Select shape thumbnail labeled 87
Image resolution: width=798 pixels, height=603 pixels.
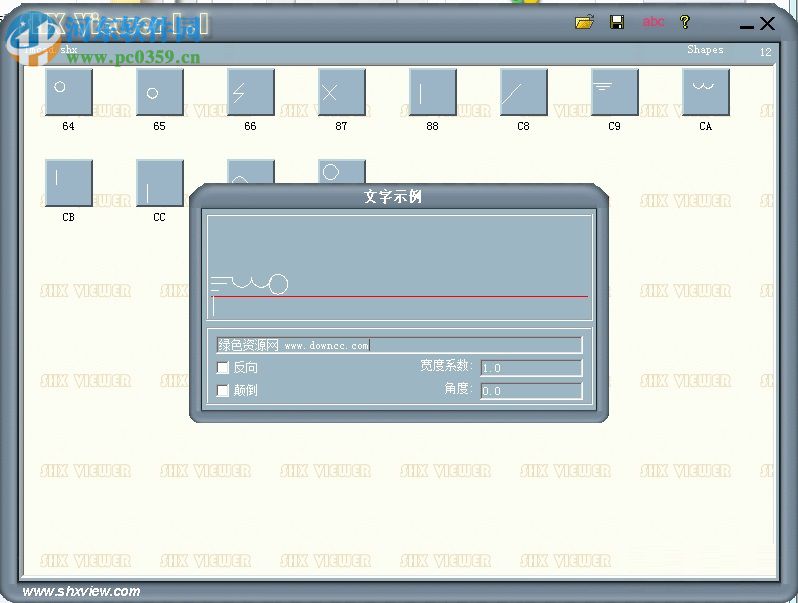341,92
